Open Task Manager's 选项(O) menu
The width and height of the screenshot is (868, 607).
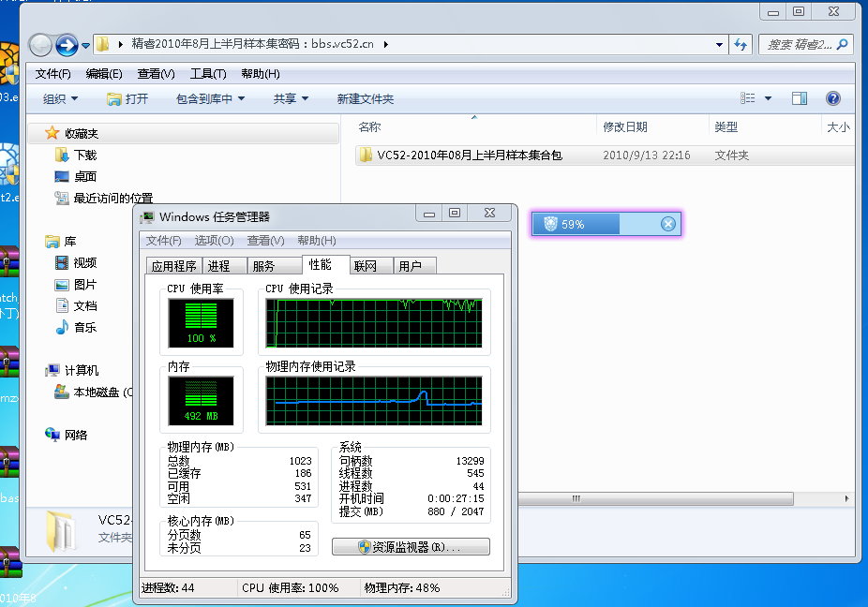coord(214,241)
